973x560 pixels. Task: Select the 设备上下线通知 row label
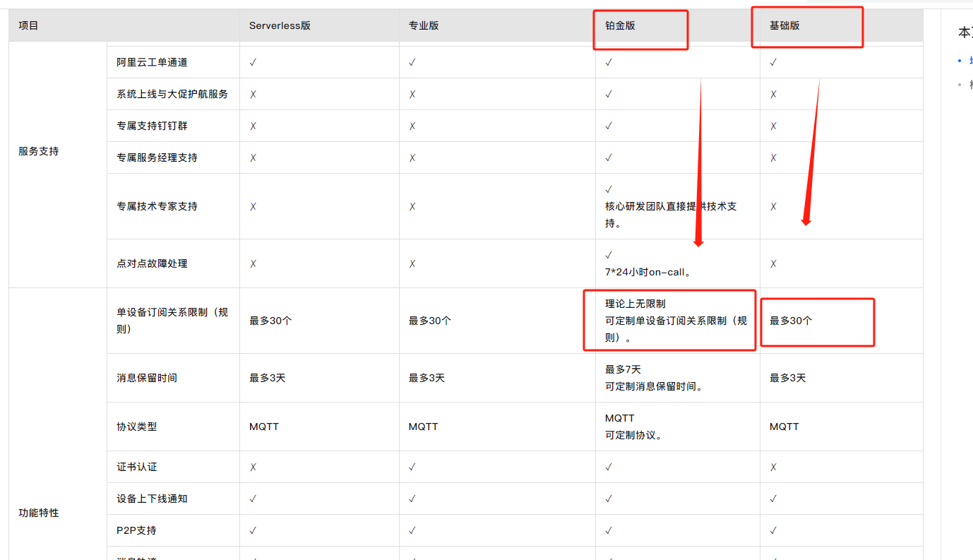click(152, 499)
